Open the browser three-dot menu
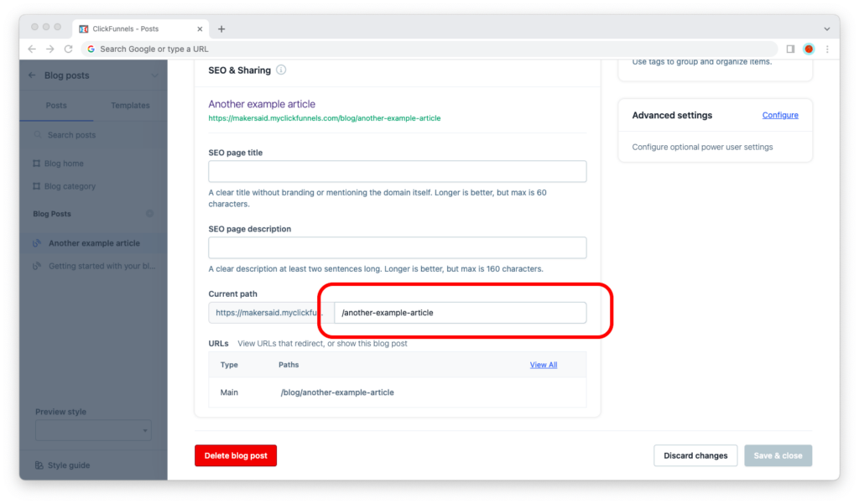This screenshot has height=504, width=859. click(x=827, y=49)
